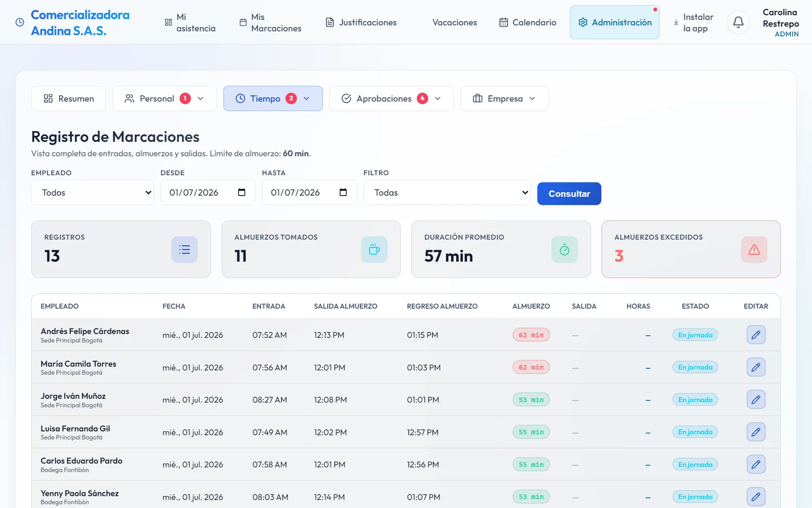Image resolution: width=812 pixels, height=508 pixels.
Task: Click the Calendario nav icon
Action: coord(503,22)
